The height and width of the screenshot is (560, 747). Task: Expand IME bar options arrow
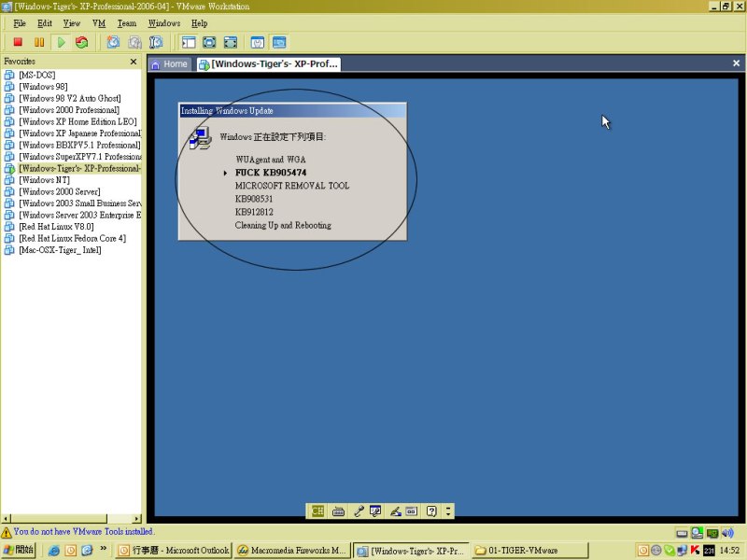pos(448,511)
